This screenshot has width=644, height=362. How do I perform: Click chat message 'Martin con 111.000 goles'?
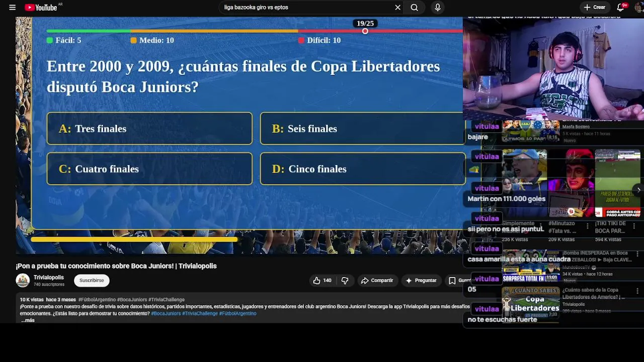507,199
